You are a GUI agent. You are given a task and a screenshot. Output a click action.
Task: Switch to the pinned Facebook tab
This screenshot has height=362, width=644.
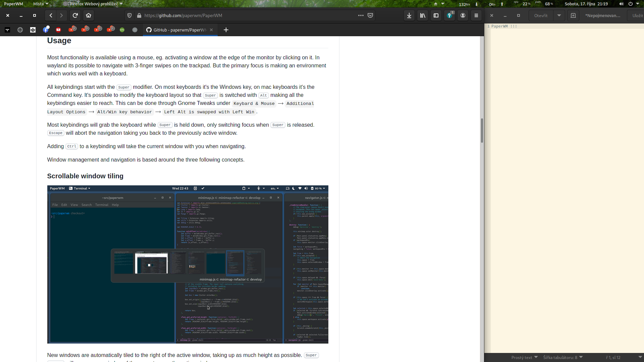pyautogui.click(x=46, y=29)
